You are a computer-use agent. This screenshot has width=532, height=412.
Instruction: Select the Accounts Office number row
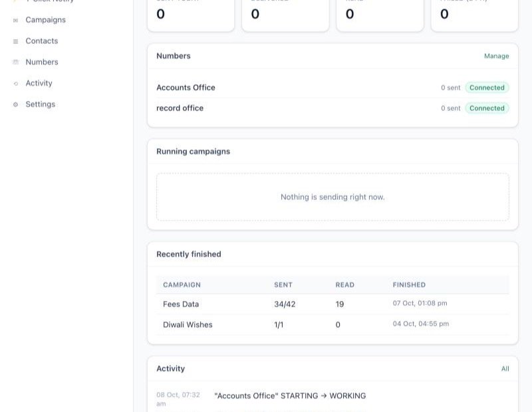[332, 88]
